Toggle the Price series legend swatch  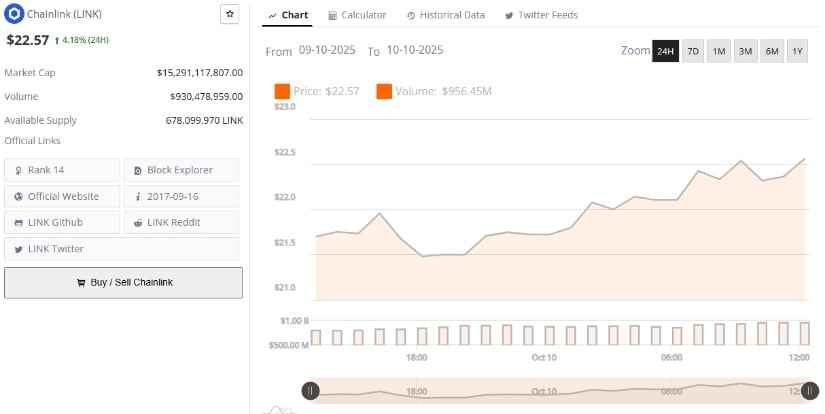coord(282,92)
